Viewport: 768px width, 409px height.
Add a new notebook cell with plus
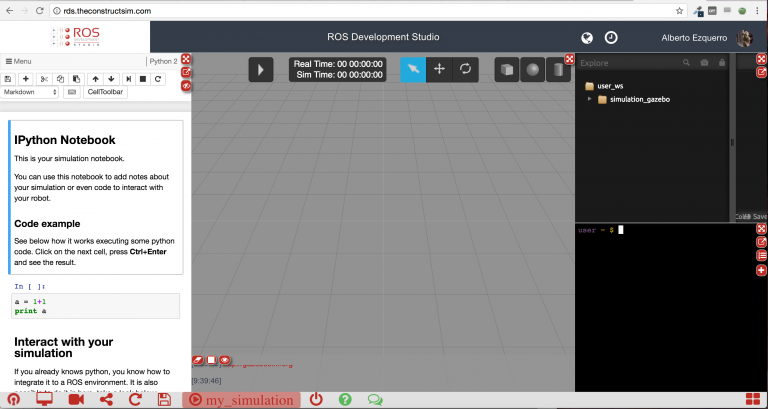click(x=25, y=78)
